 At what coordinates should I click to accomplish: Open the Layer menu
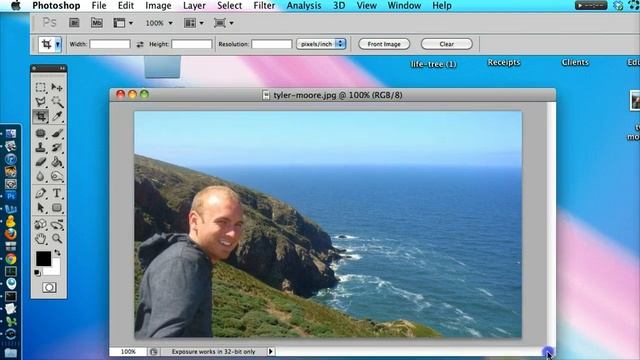click(x=194, y=6)
